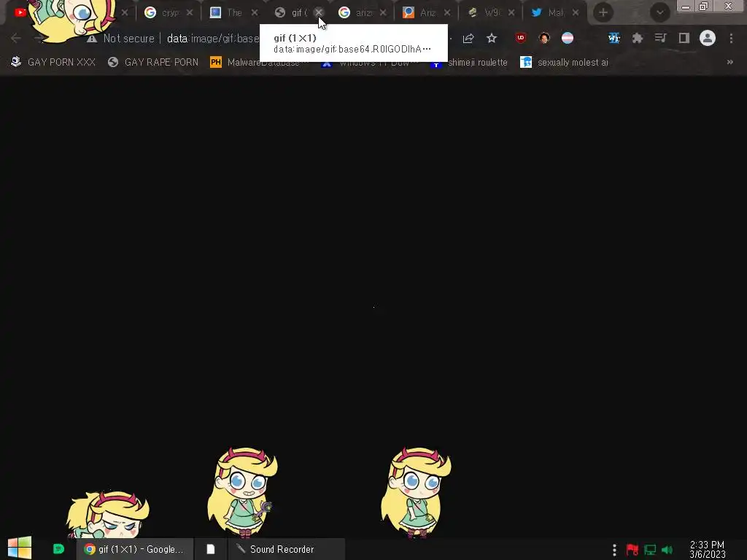Bookmark this tab with star icon
Screen dimensions: 747x560
[492, 38]
